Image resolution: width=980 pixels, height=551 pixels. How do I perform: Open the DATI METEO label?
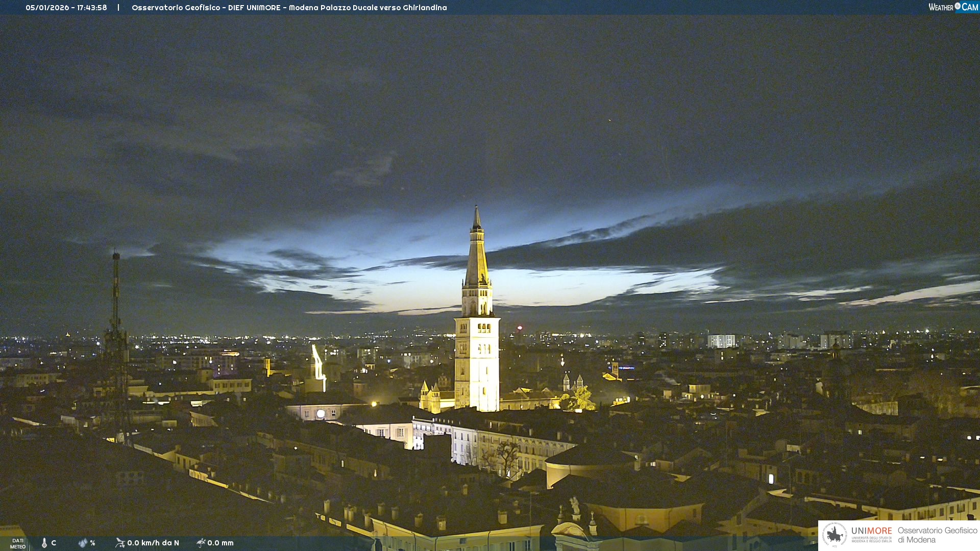point(17,543)
